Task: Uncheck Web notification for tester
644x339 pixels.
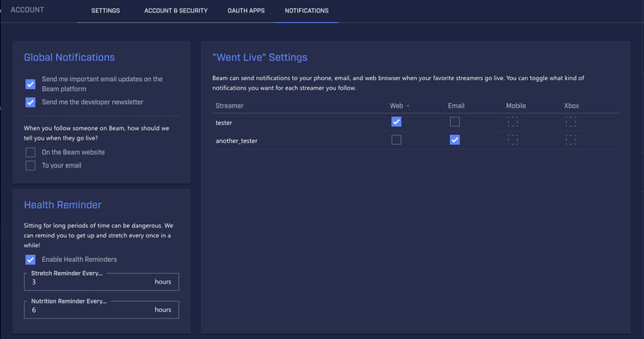Action: [396, 122]
